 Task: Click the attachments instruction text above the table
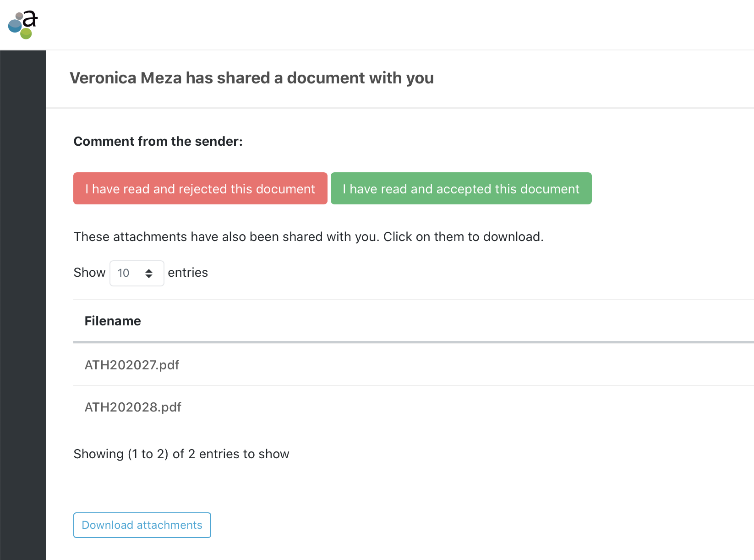click(308, 236)
